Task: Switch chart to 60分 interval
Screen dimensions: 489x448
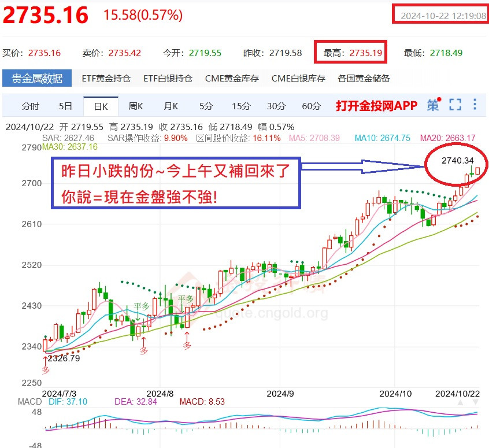Action: [x=311, y=106]
